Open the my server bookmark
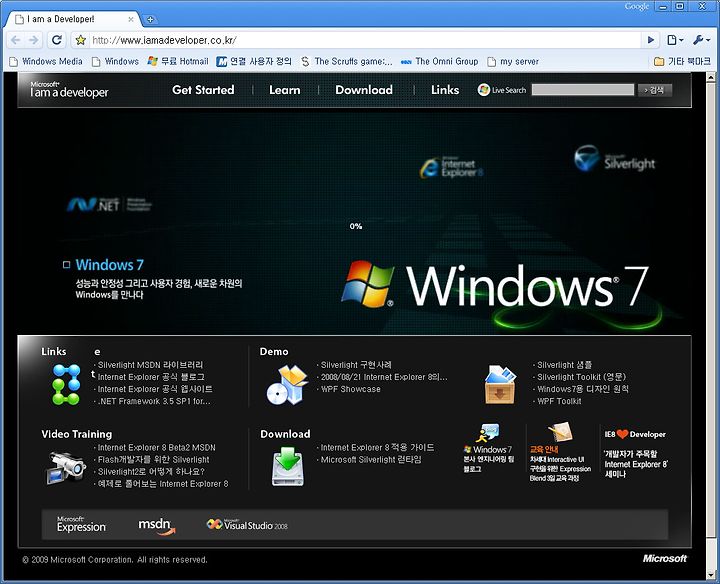The image size is (720, 584). click(513, 62)
